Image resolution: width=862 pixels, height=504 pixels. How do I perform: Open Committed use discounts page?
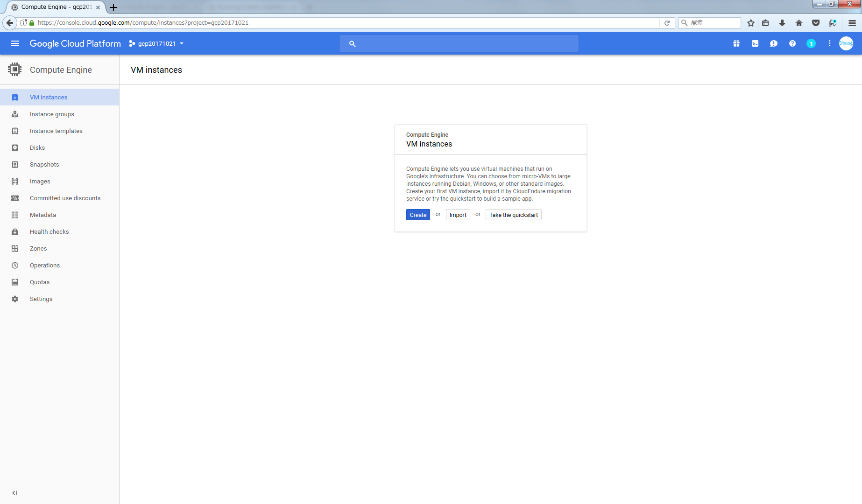pos(60,198)
